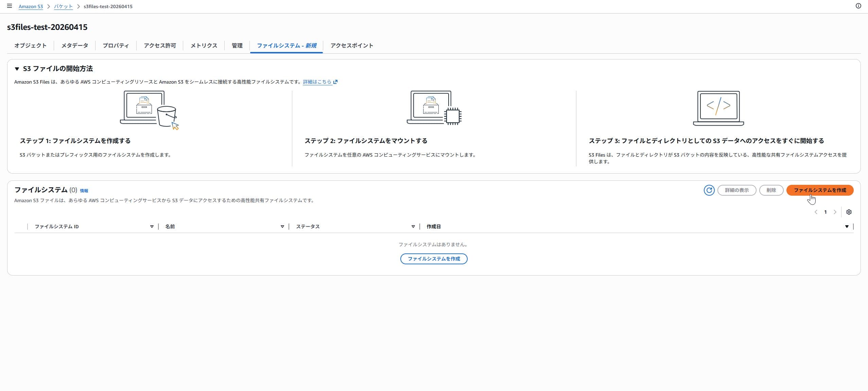Image resolution: width=868 pixels, height=391 pixels.
Task: Open the アクセスポイント tab
Action: click(x=351, y=46)
